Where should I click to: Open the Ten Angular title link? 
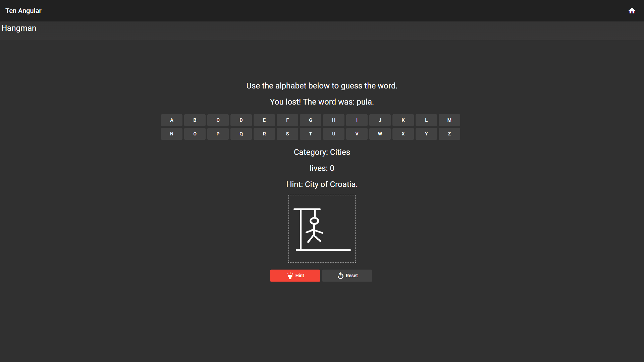[23, 11]
